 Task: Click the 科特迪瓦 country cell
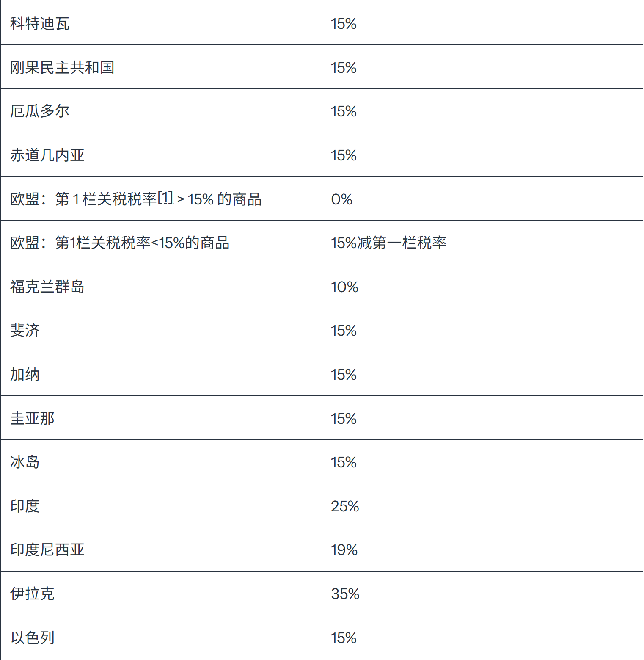click(40, 24)
